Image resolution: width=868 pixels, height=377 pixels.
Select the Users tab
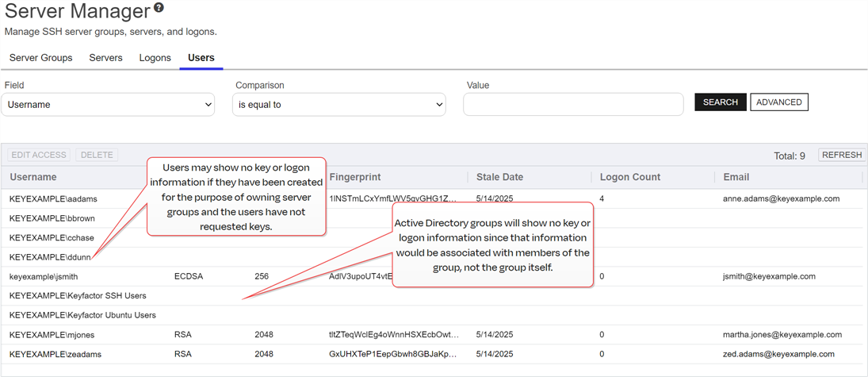point(201,58)
